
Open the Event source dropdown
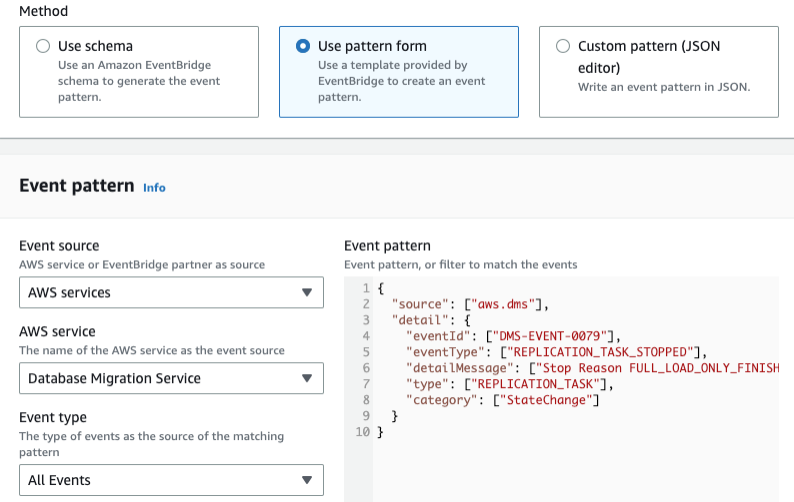[171, 293]
